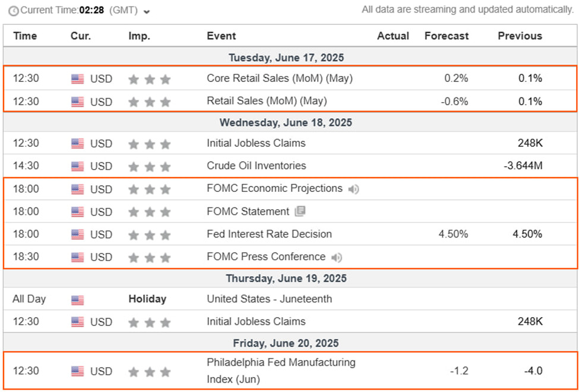Screen dimensions: 579x392
Task: Click the Fed Interest Rate Decision forecast value 4.50%
Action: 453,234
